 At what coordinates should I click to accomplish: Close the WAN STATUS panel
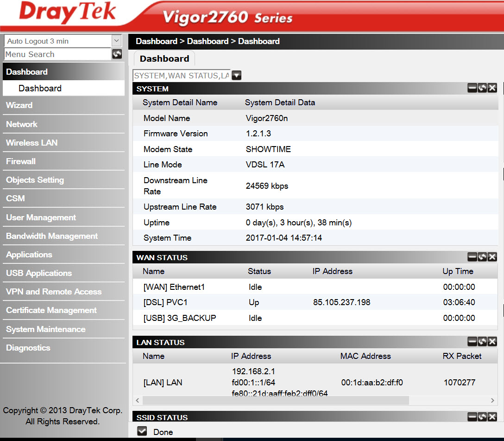tap(492, 257)
